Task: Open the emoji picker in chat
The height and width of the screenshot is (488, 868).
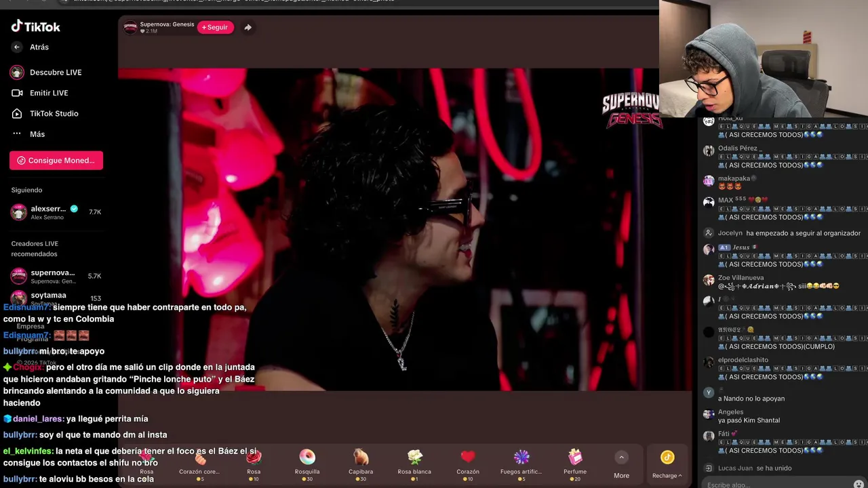Action: click(859, 483)
